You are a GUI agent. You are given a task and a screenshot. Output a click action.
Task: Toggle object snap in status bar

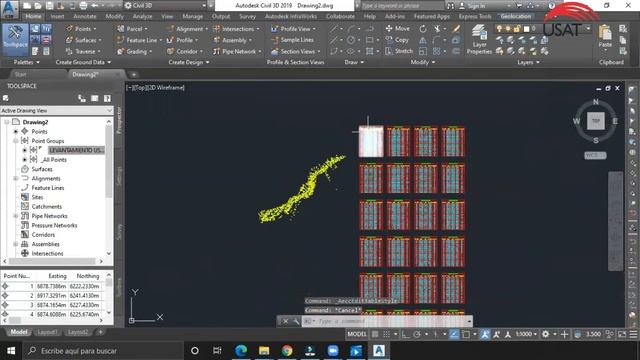pyautogui.click(x=466, y=334)
